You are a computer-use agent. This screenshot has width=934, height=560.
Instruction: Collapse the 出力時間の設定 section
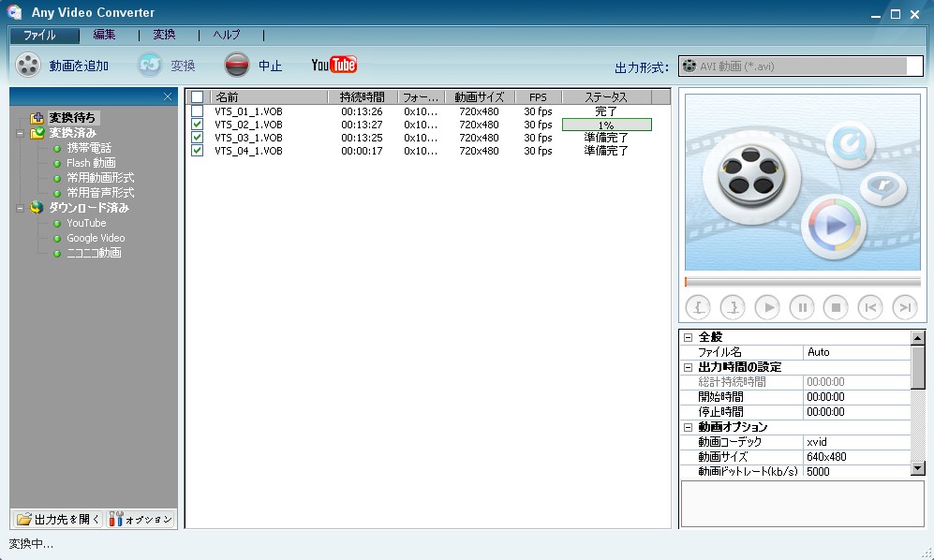click(688, 367)
